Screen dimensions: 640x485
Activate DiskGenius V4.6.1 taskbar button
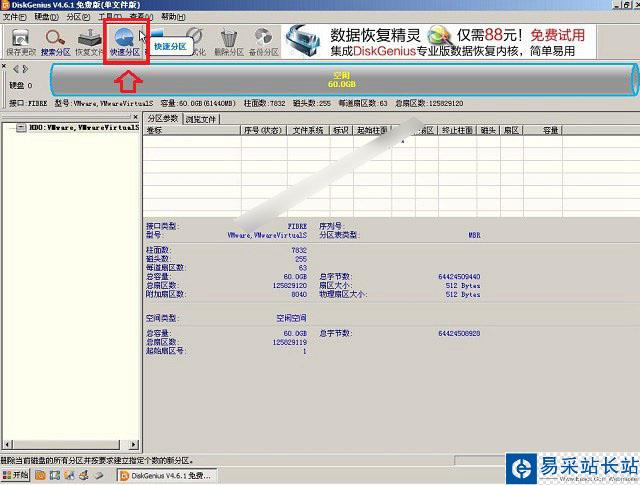pyautogui.click(x=167, y=476)
